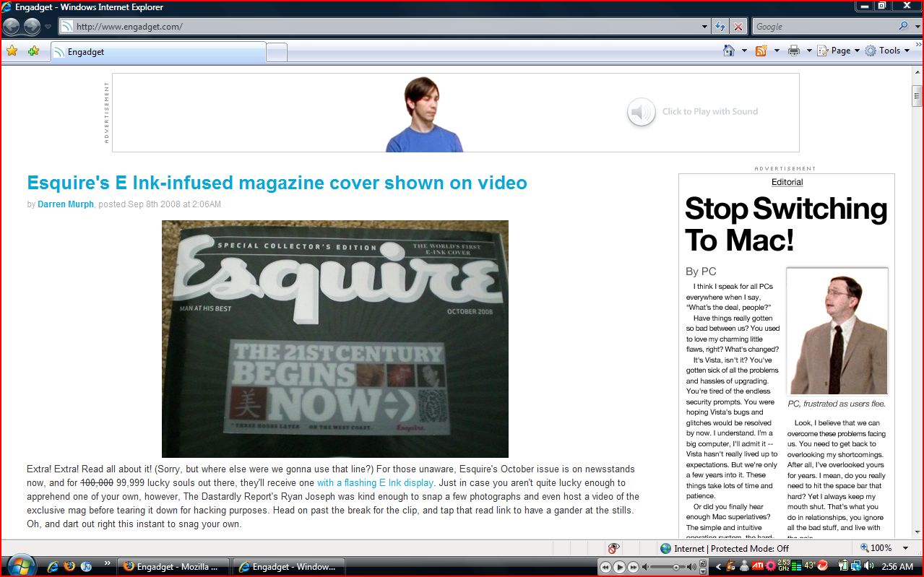This screenshot has height=577, width=924.
Task: Click the browser Back arrow button
Action: (x=12, y=27)
